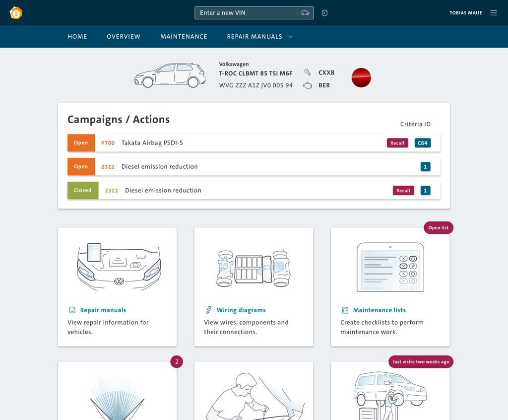Click the notification badge showing 2
Viewport: 508px width, 420px height.
point(177,361)
